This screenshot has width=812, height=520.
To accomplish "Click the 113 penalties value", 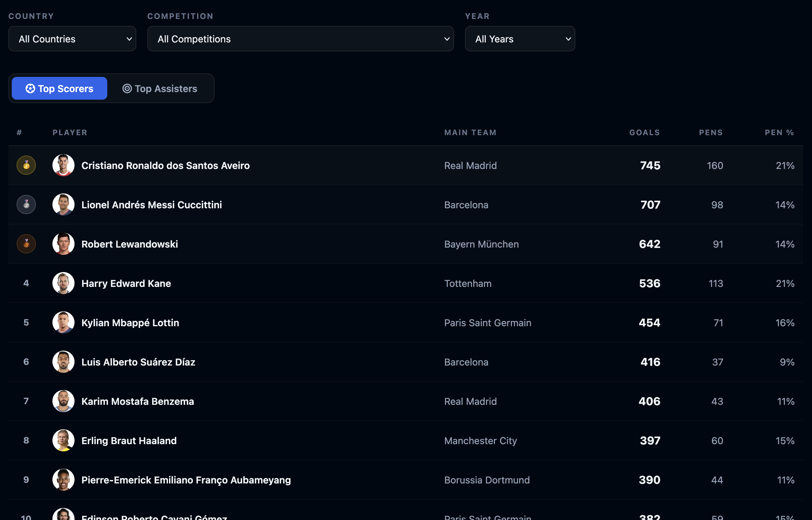I will (x=716, y=283).
